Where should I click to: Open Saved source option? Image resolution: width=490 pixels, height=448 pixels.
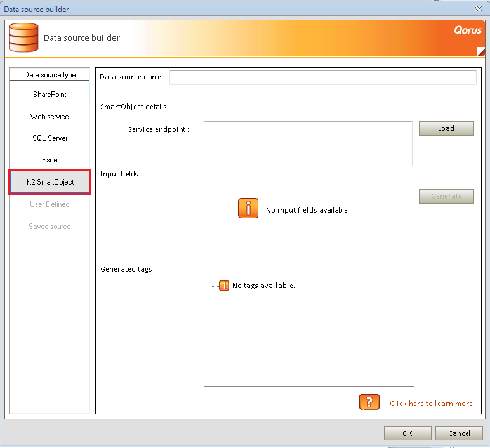(50, 227)
